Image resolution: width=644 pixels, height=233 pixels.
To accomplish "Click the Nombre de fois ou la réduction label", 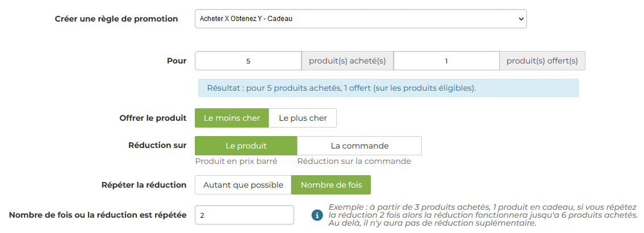I will [x=98, y=214].
